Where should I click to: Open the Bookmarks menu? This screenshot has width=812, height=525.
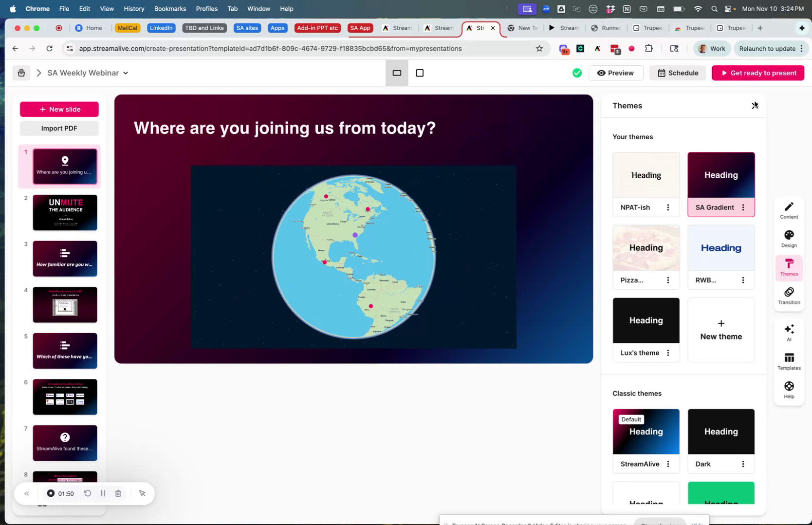pos(170,8)
